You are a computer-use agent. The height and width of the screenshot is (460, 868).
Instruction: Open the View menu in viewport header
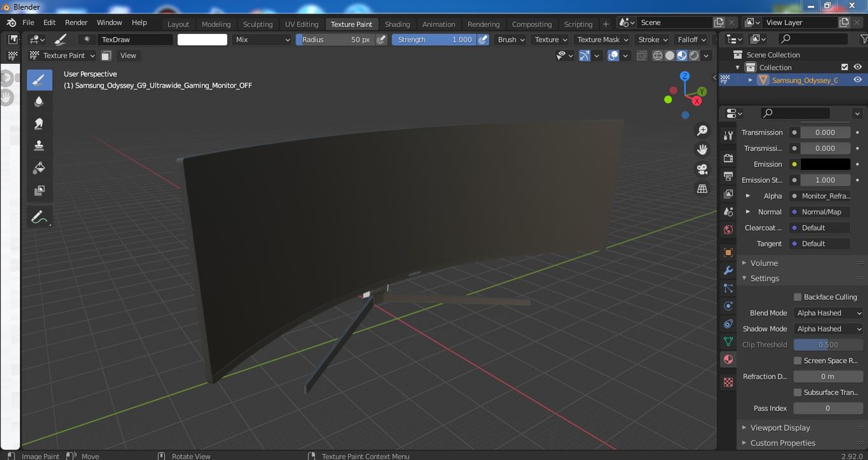point(128,56)
